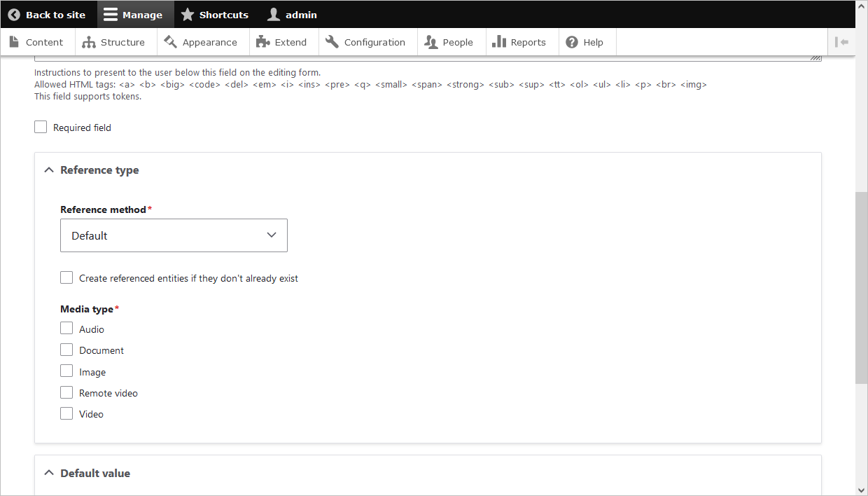Open the Structure admin section
This screenshot has height=496, width=868.
(115, 41)
